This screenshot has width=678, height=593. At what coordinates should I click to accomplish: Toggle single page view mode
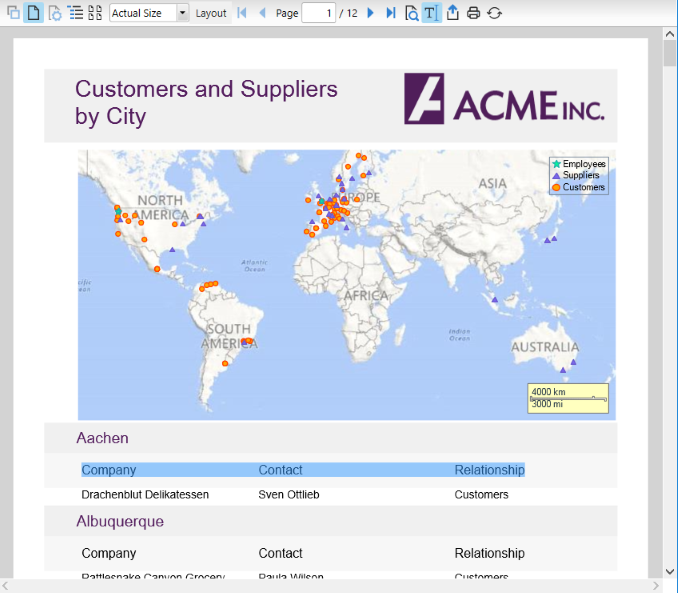pyautogui.click(x=33, y=13)
